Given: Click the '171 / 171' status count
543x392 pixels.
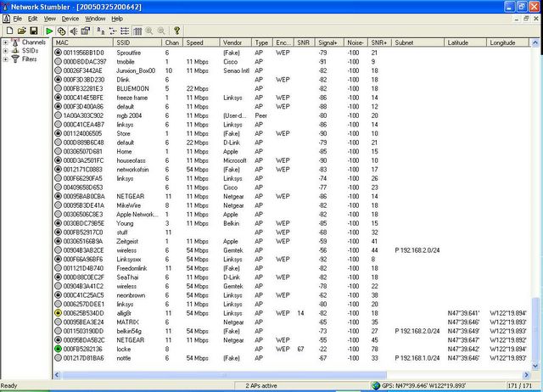Looking at the screenshot, I should click(519, 385).
